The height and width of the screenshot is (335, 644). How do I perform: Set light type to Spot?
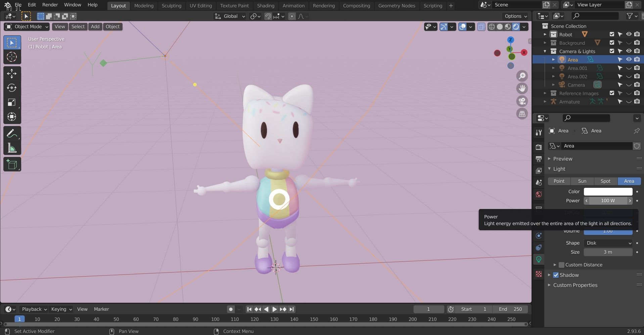point(605,181)
